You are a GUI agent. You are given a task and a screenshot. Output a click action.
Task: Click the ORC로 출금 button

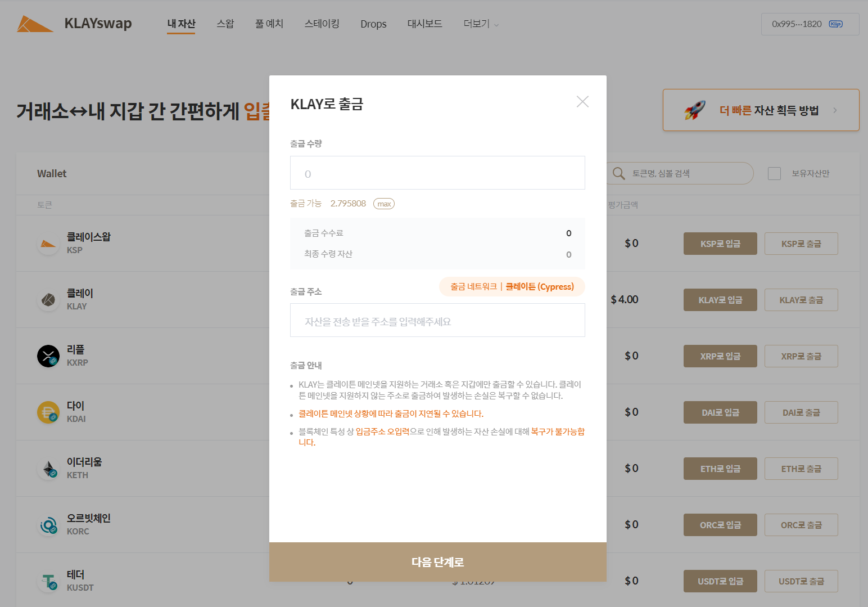tap(801, 525)
